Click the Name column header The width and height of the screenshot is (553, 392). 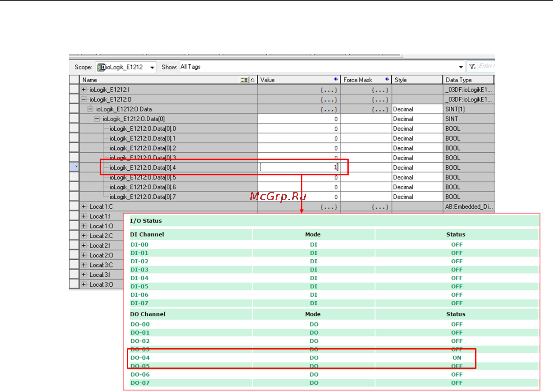pos(168,80)
